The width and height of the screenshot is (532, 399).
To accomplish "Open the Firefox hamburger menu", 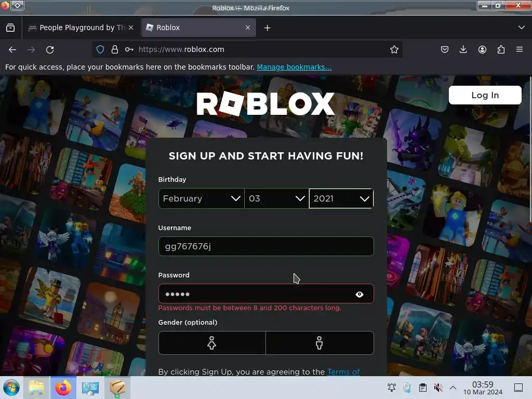I will (520, 49).
